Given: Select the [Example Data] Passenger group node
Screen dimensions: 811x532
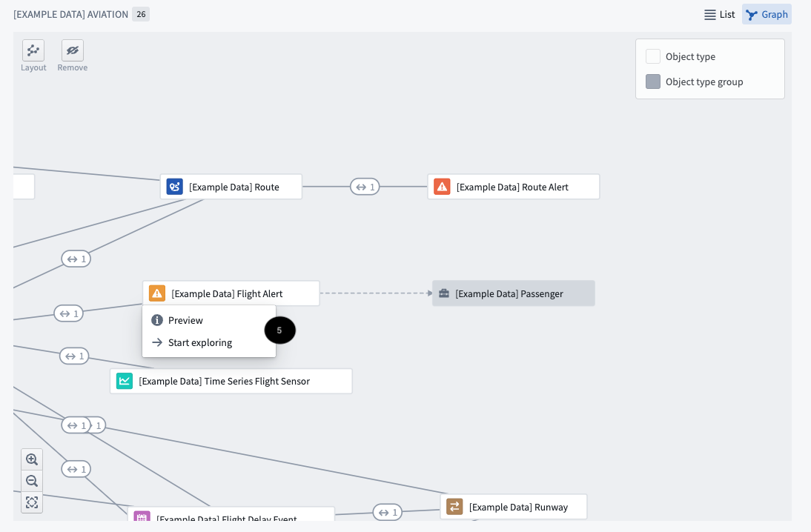Looking at the screenshot, I should point(514,293).
